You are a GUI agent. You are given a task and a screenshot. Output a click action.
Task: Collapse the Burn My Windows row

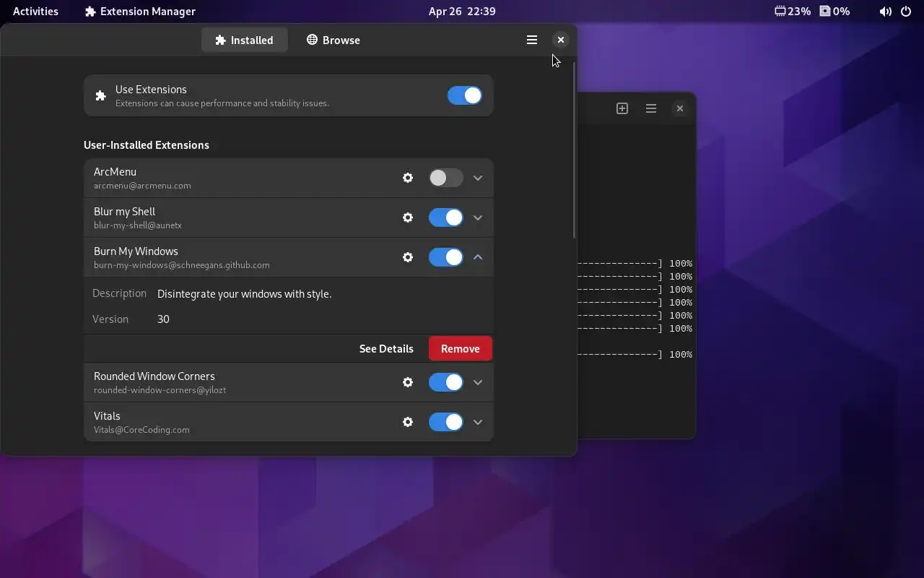pos(478,257)
